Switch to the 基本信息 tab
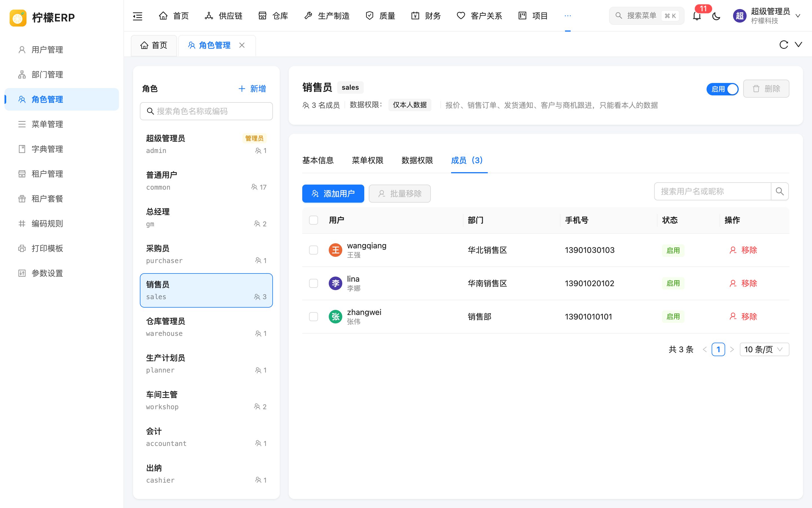Screen dimensions: 812x508 (318, 160)
